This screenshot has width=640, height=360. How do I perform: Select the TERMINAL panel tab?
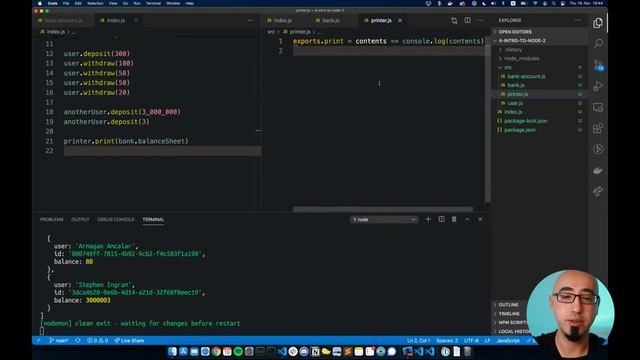(x=153, y=220)
